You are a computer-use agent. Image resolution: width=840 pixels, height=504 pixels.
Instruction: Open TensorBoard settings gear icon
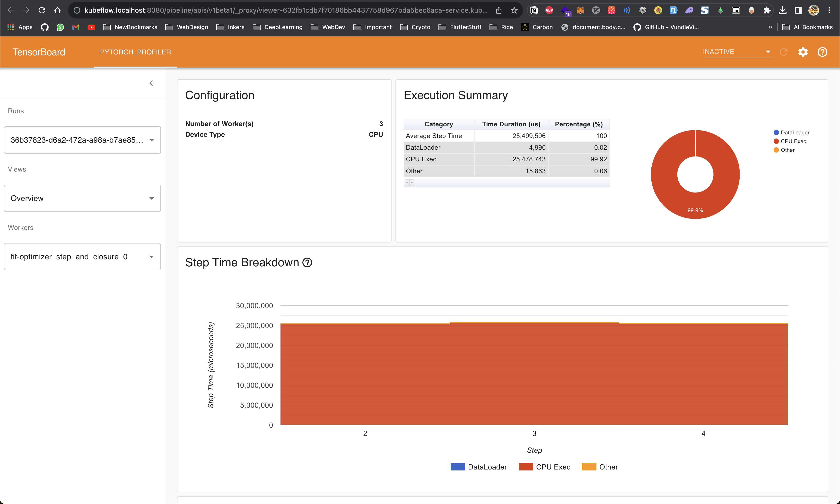pos(803,52)
